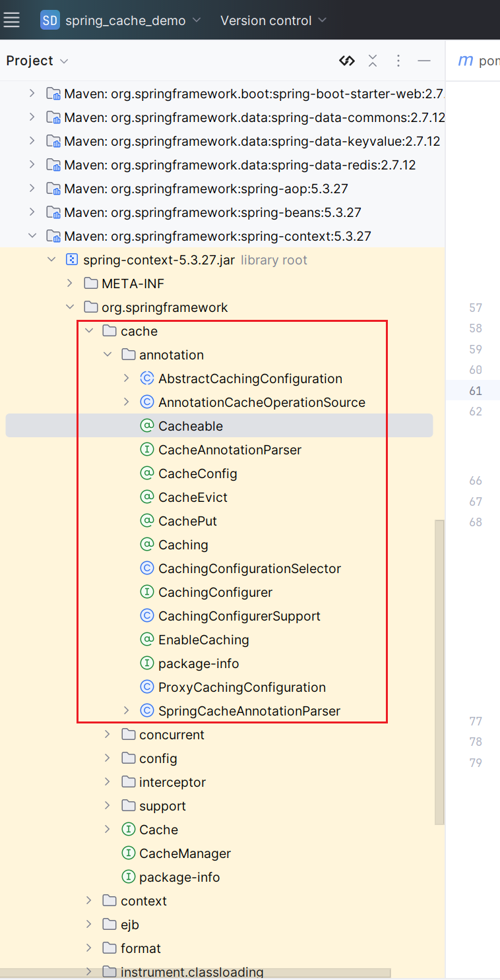Viewport: 500px width, 980px height.
Task: Expand the concurrent folder
Action: click(108, 735)
